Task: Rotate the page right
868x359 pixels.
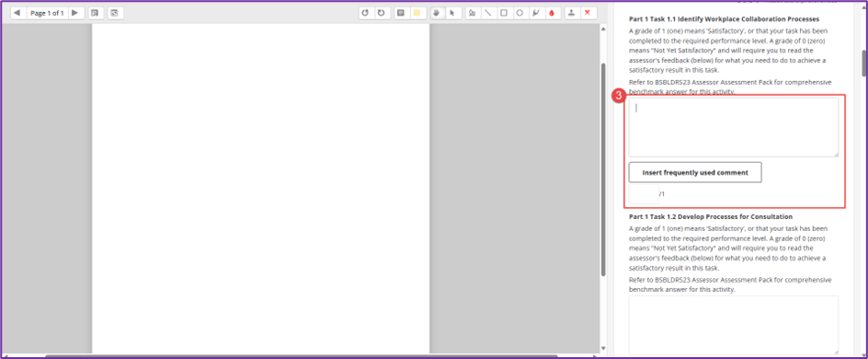Action: [381, 13]
